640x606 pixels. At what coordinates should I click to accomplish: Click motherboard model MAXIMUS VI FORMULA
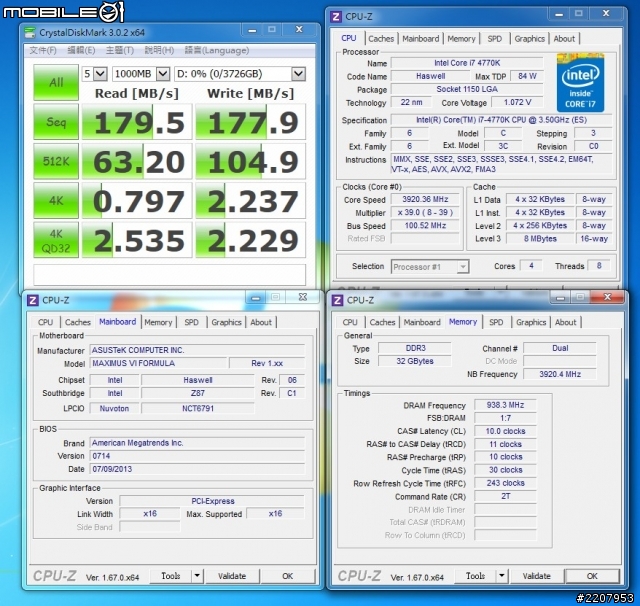tap(158, 363)
